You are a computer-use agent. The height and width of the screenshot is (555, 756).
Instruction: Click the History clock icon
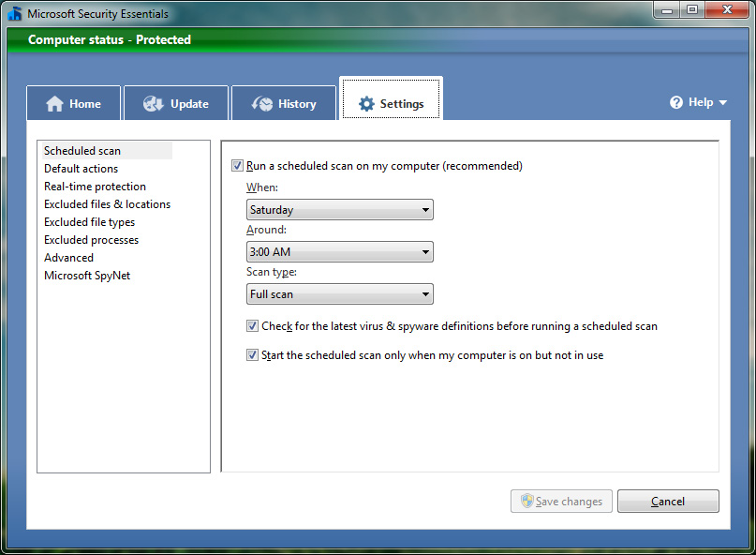(262, 104)
